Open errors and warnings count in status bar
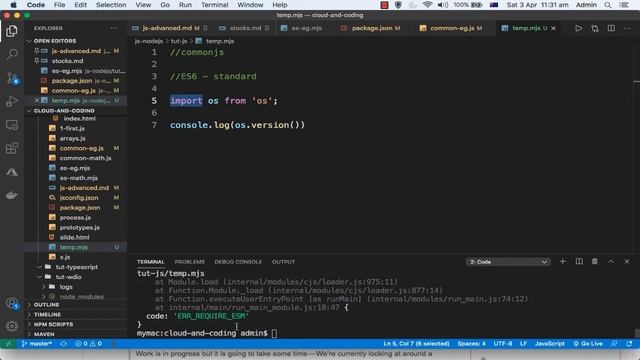The height and width of the screenshot is (360, 640). 88,344
